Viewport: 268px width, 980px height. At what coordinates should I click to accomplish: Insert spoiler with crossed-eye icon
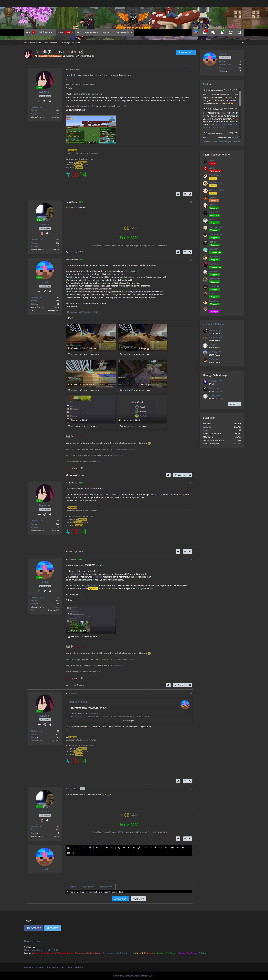pyautogui.click(x=183, y=848)
